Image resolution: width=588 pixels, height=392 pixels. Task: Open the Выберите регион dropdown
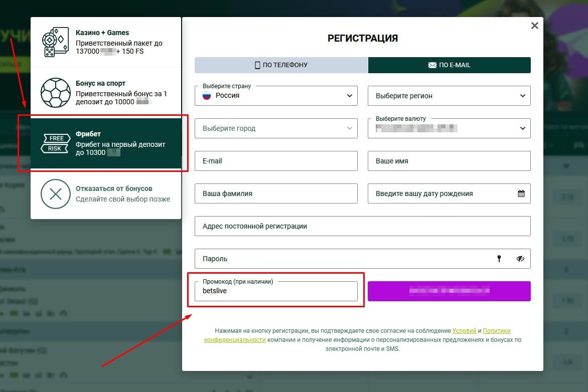coord(449,96)
